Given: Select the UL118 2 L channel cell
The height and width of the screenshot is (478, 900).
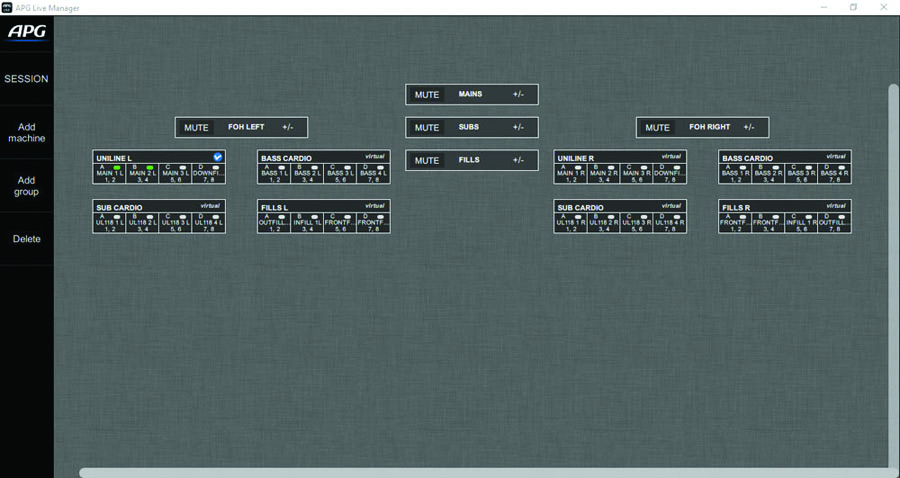Looking at the screenshot, I should (x=142, y=223).
